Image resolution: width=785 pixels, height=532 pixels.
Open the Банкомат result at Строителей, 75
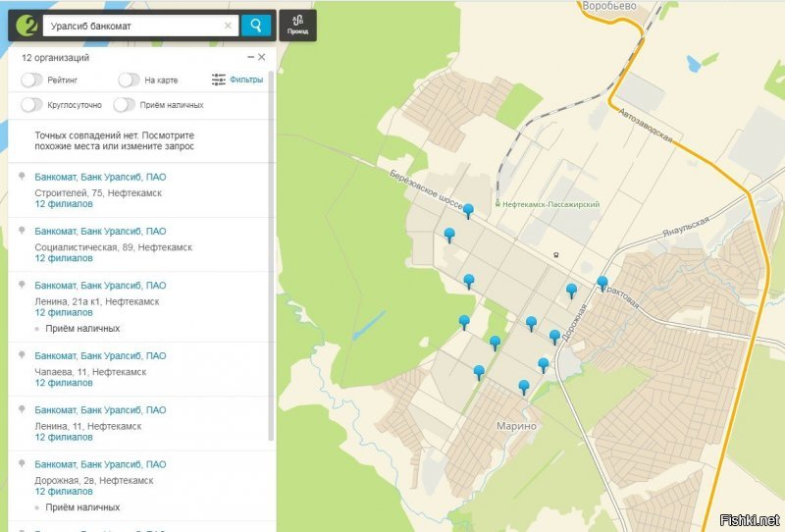tap(100, 177)
